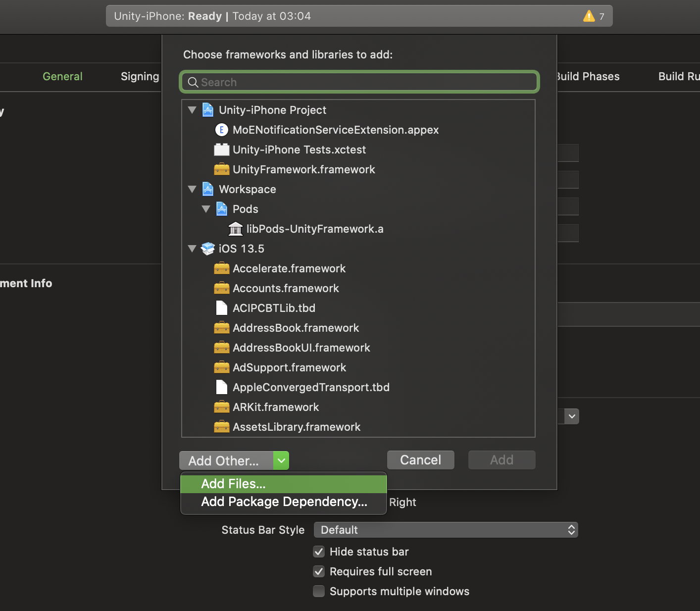700x611 pixels.
Task: Collapse the Pods group
Action: (x=206, y=209)
